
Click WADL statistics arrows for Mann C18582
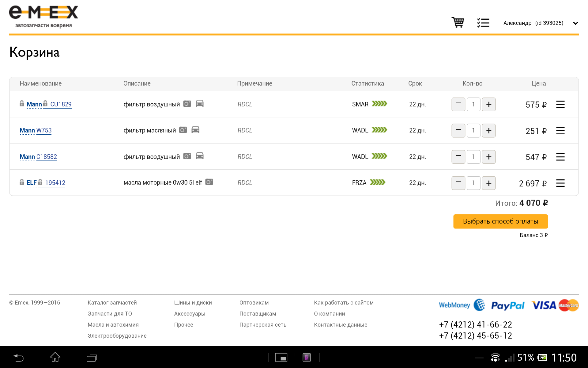(379, 156)
